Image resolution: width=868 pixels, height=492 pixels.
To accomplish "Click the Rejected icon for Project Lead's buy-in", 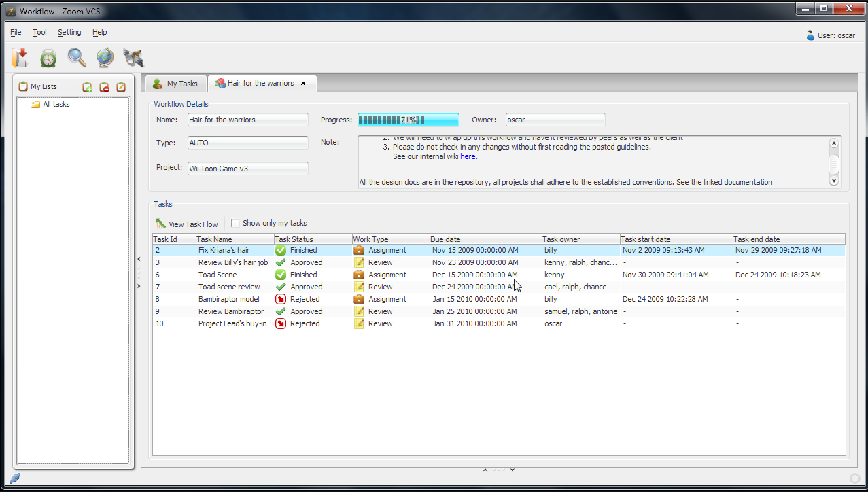I will tap(280, 323).
